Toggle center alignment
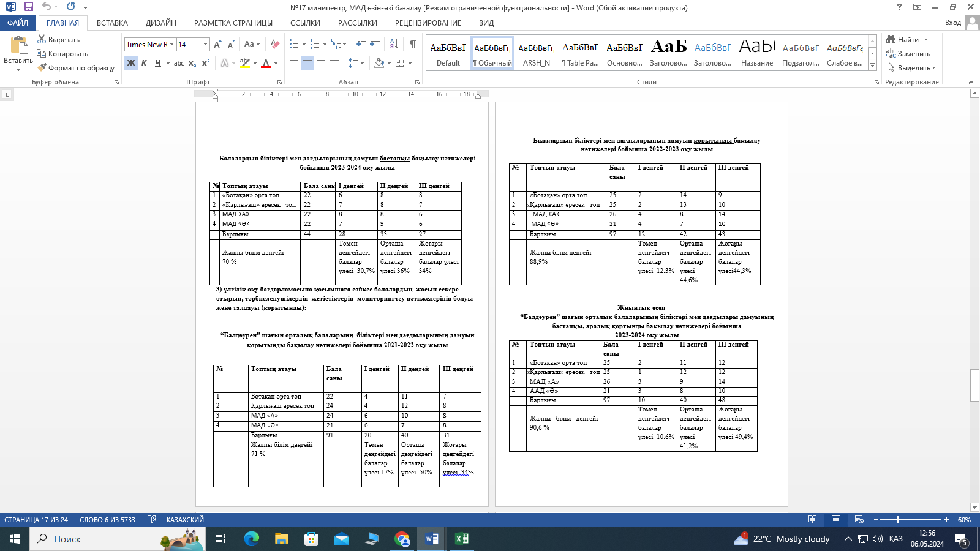The height and width of the screenshot is (551, 980). [307, 63]
